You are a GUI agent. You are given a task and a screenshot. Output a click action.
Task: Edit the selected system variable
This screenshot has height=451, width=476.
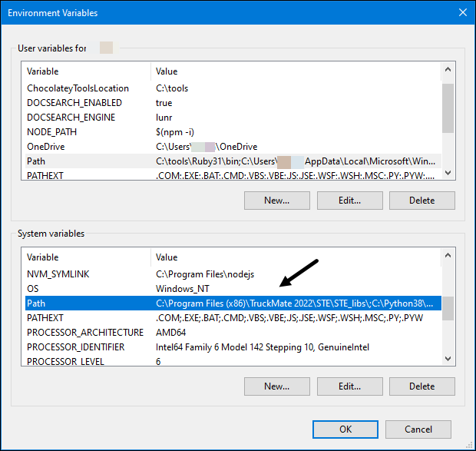click(x=349, y=386)
